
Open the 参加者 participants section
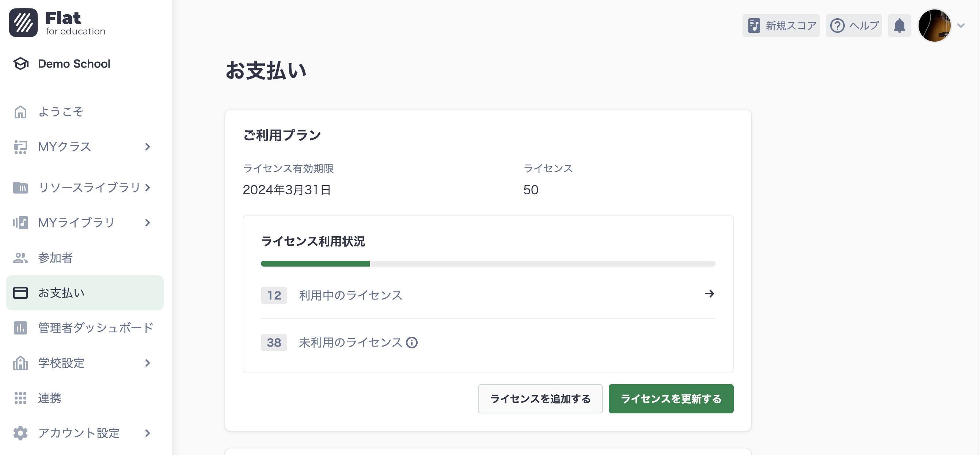56,258
